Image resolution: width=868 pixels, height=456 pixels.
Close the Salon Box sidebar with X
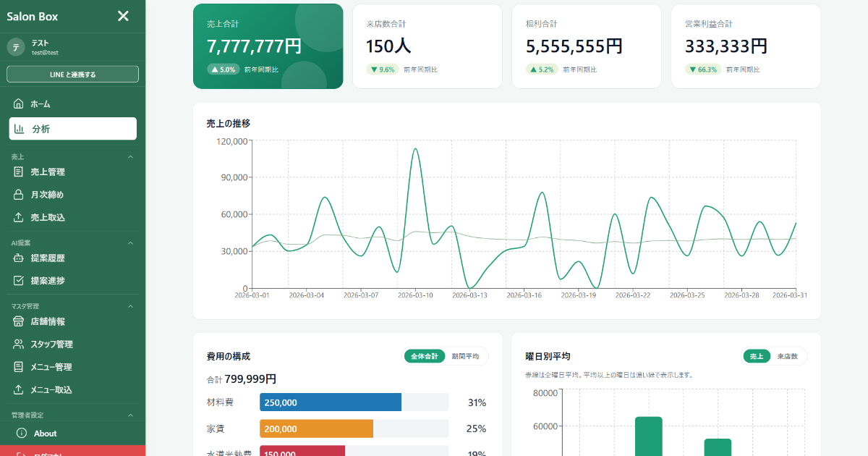coord(123,16)
